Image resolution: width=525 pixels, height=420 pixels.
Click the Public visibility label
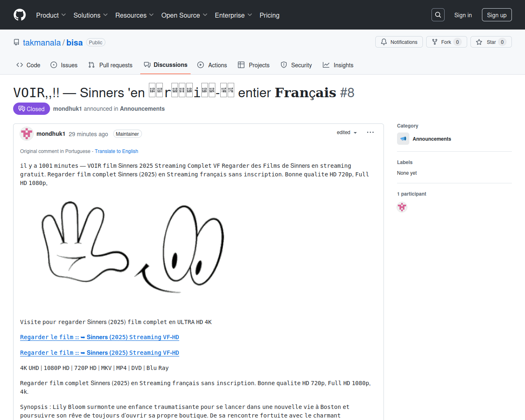pyautogui.click(x=96, y=43)
